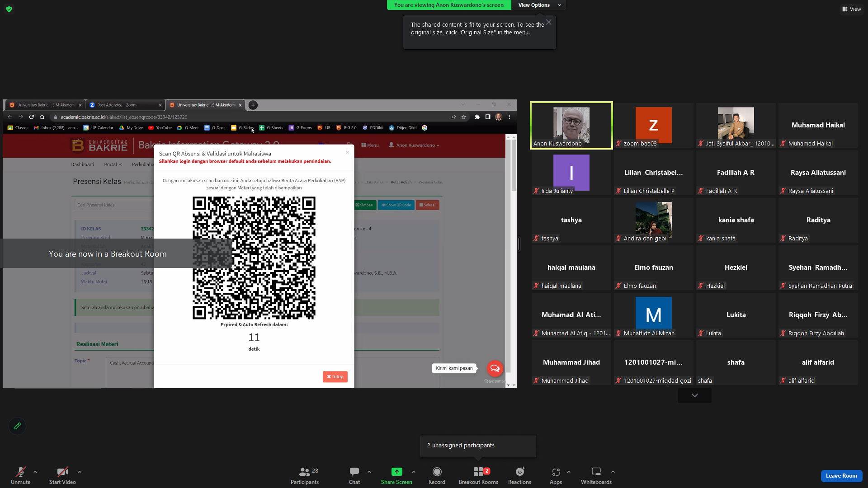
Task: Select Andira dan gebi's video tile
Action: [653, 220]
